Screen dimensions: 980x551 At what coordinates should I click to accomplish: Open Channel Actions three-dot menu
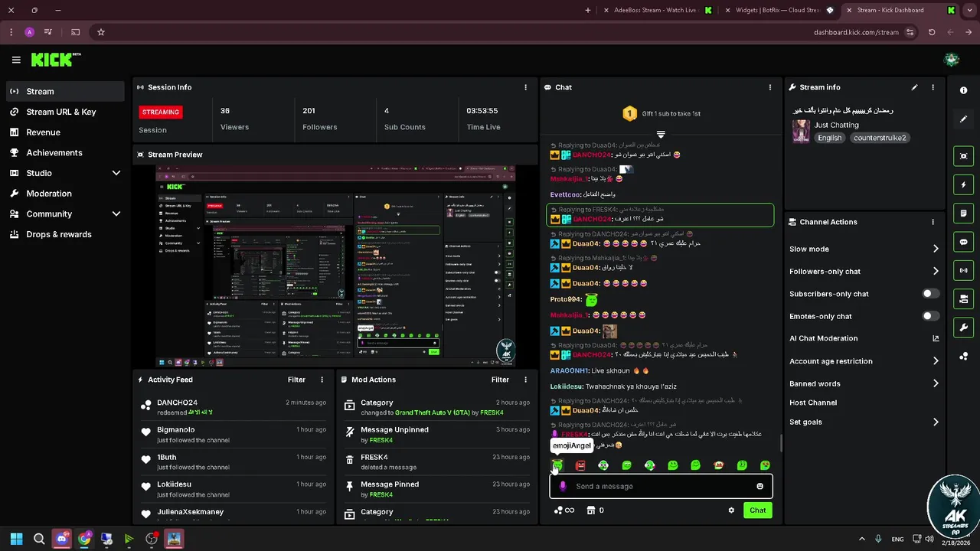(933, 222)
